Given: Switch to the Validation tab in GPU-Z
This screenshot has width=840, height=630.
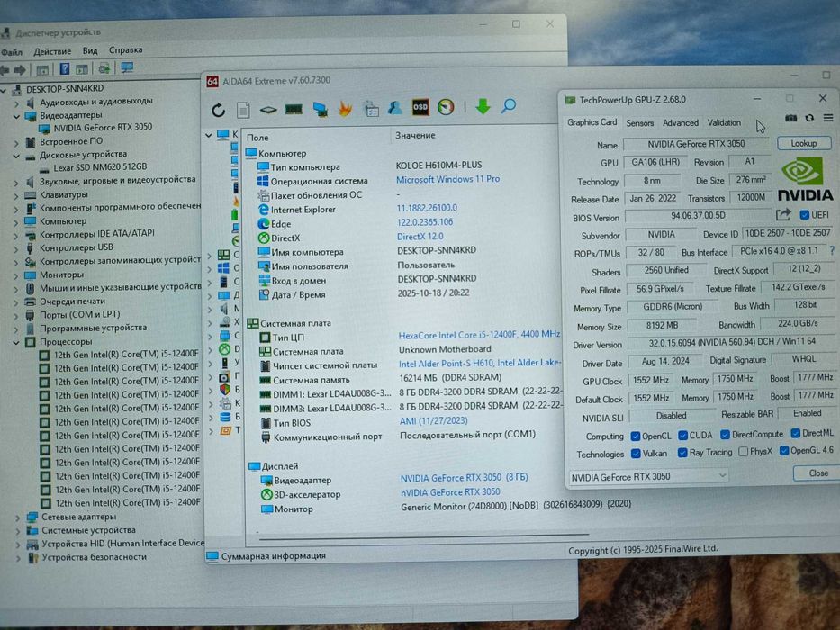Looking at the screenshot, I should coord(724,122).
